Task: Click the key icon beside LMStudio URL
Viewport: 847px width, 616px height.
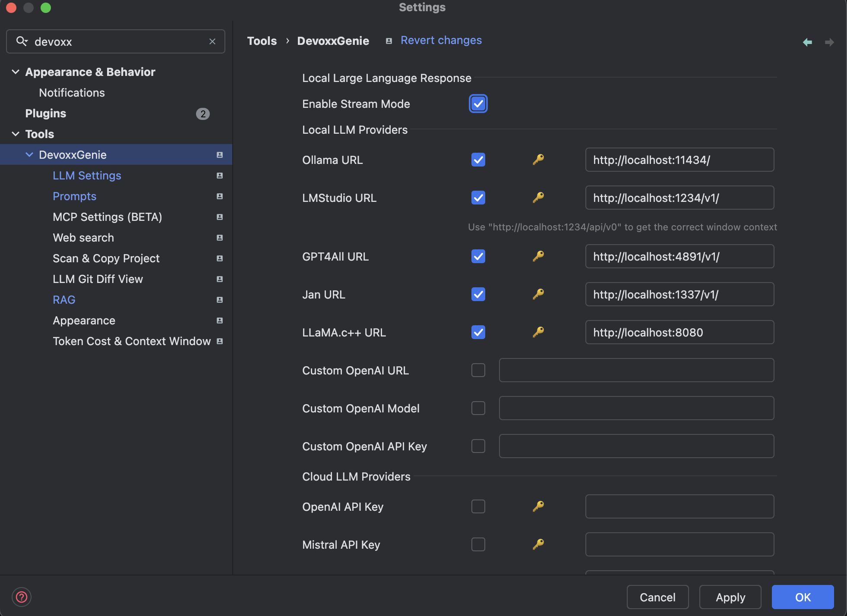Action: click(538, 198)
